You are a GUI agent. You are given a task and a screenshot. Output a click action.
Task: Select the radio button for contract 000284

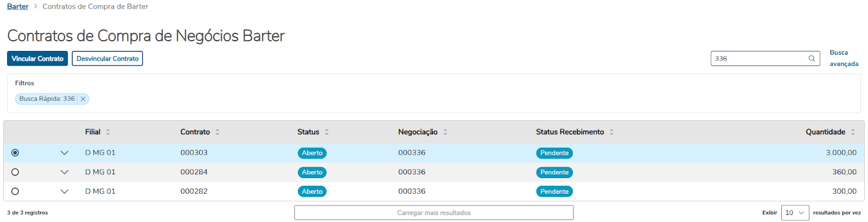click(x=15, y=172)
